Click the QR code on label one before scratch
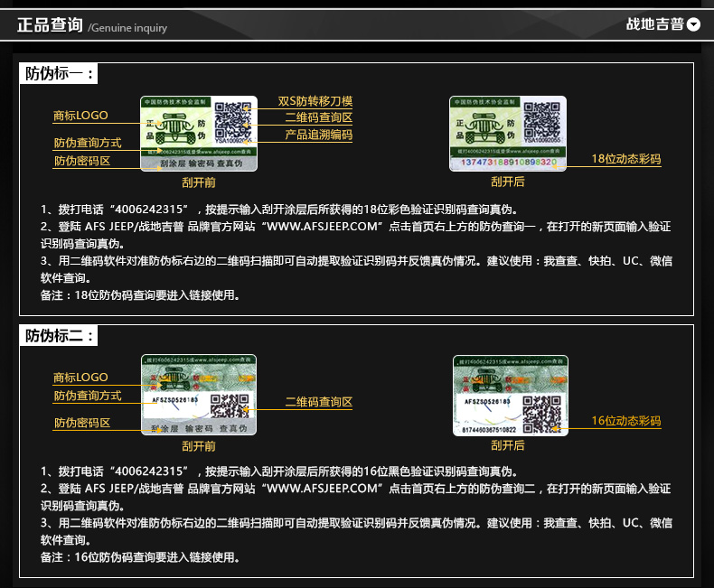Screen dimensions: 714x588 [232, 120]
